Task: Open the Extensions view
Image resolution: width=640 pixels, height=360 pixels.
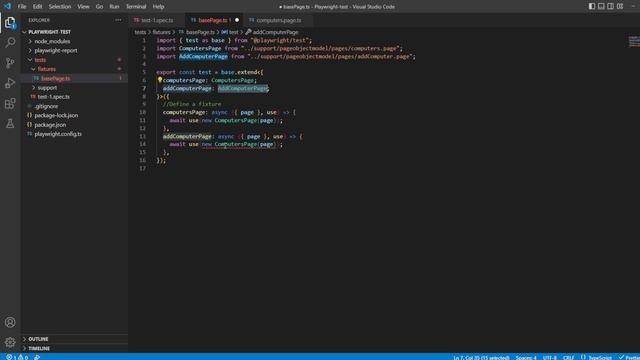Action: pos(10,103)
